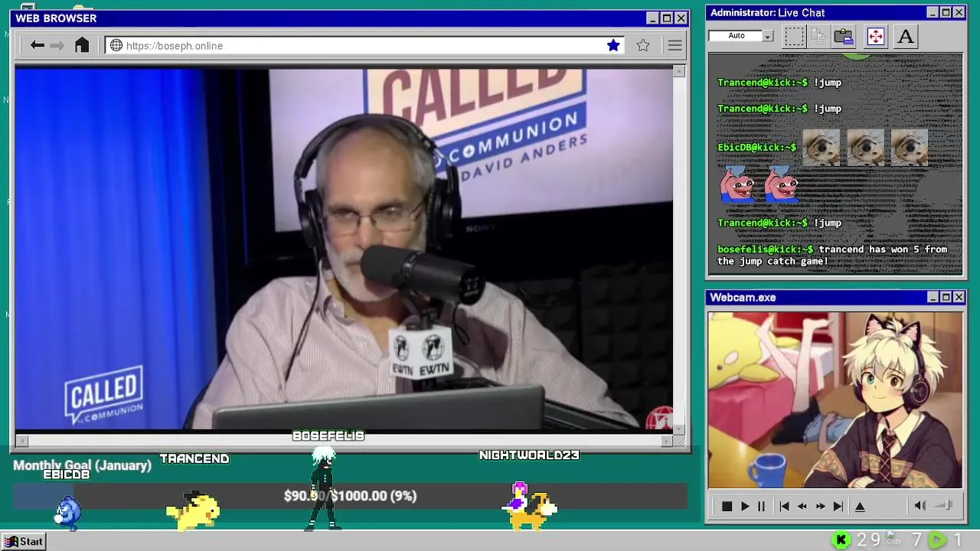Image resolution: width=980 pixels, height=551 pixels.
Task: Click the BOSEFELIS character sprite
Action: pyautogui.click(x=322, y=490)
